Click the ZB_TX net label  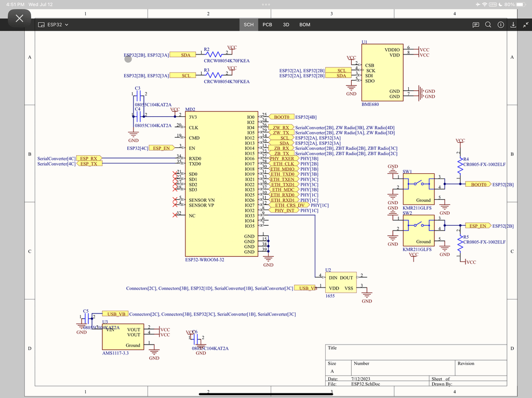tap(281, 153)
